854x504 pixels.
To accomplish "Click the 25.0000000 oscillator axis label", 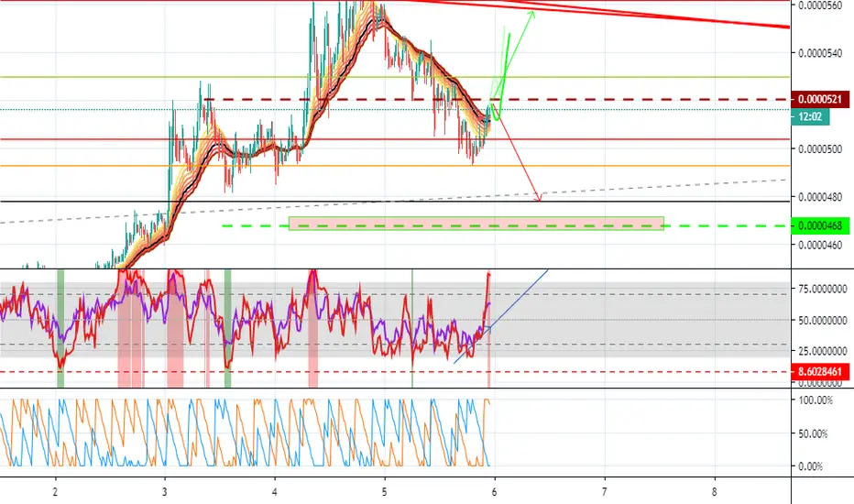I will click(x=823, y=352).
